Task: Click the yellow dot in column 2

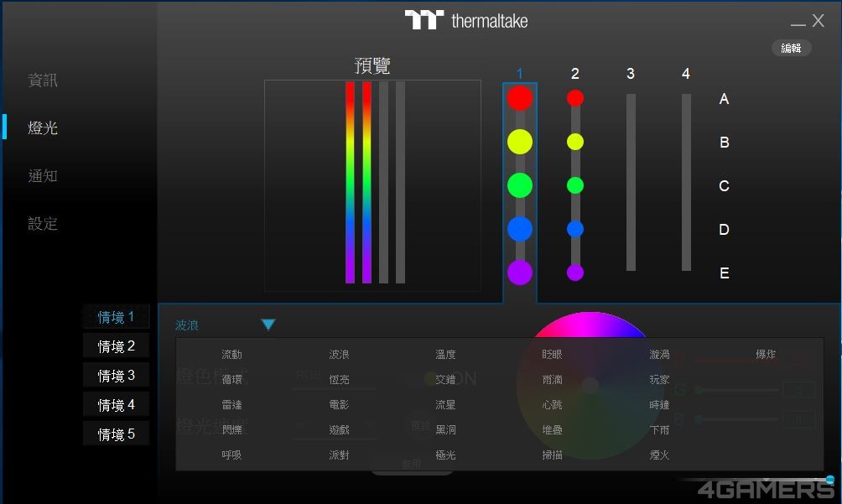Action: (x=575, y=142)
